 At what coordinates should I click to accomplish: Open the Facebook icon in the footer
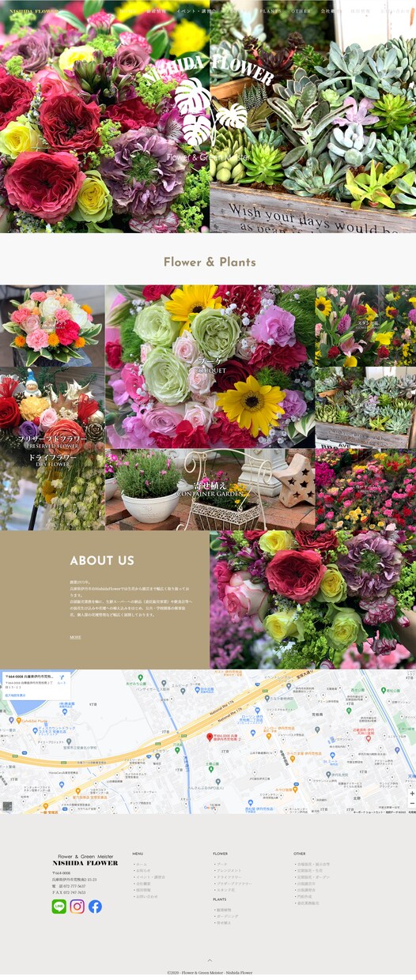[x=95, y=906]
